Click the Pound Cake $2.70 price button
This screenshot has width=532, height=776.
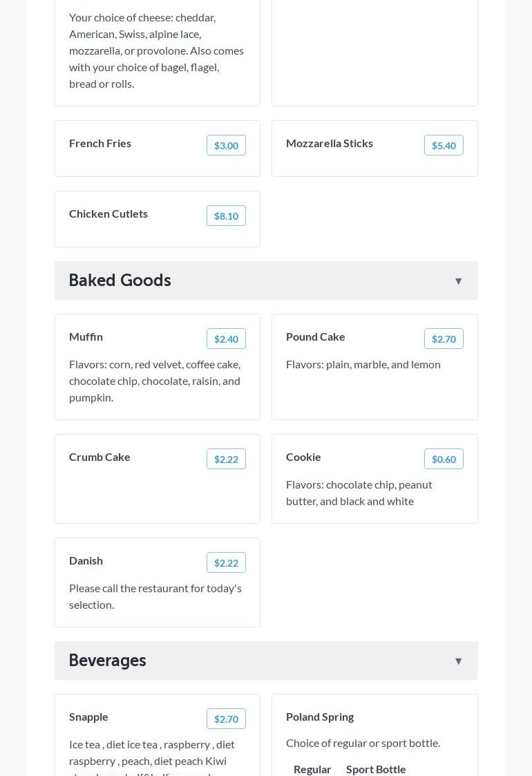444,339
